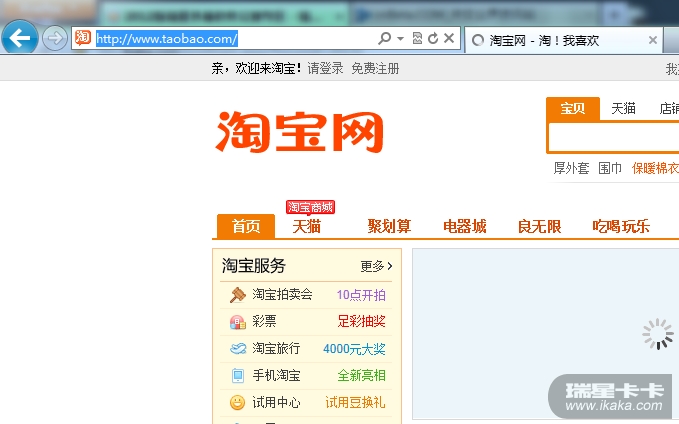The width and height of the screenshot is (679, 424).
Task: Open the 良无限 navigation tab
Action: click(540, 226)
